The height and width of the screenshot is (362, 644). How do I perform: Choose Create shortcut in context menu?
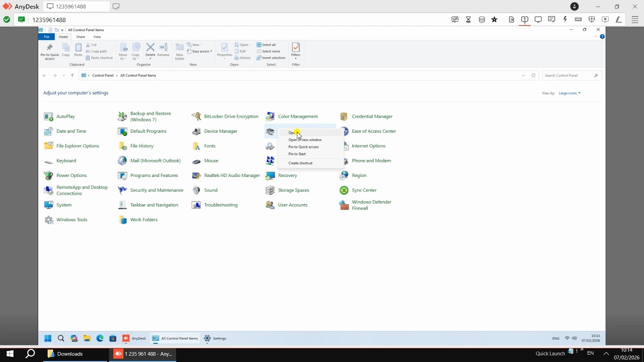point(310,163)
